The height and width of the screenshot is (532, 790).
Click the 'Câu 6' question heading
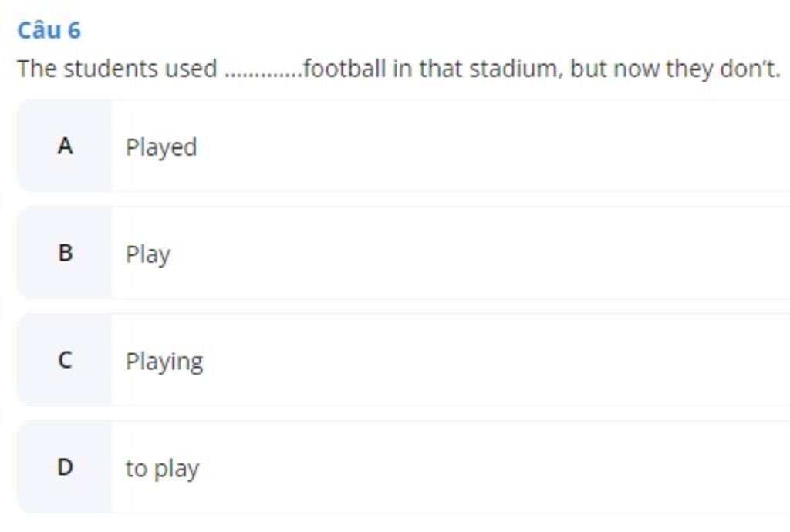coord(49,30)
